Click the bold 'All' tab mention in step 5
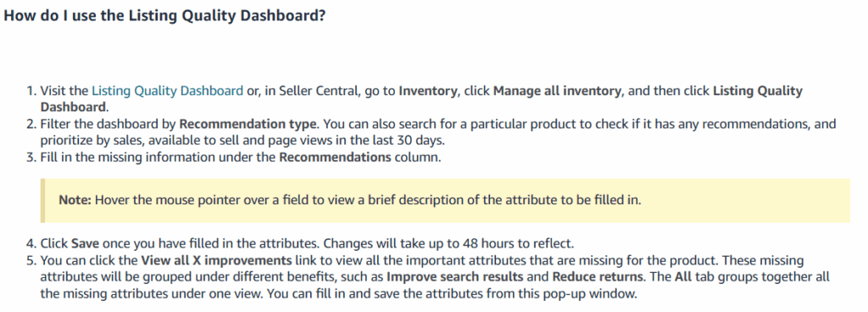The height and width of the screenshot is (312, 868). coord(683,276)
